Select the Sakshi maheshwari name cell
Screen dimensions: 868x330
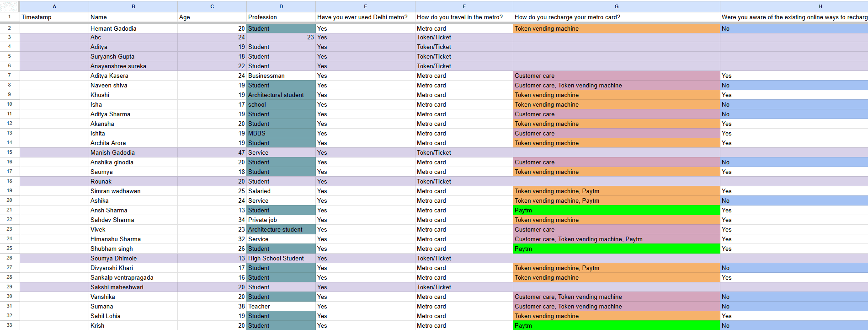[133, 287]
